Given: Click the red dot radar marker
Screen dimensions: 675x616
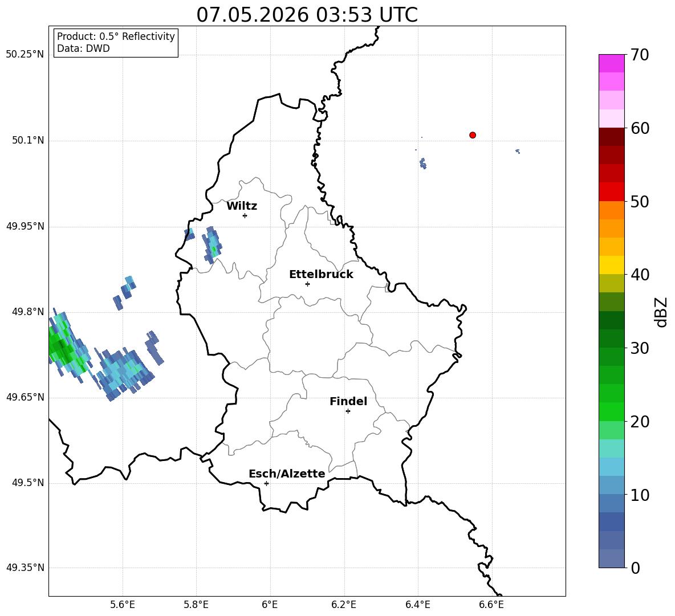Looking at the screenshot, I should pos(473,135).
